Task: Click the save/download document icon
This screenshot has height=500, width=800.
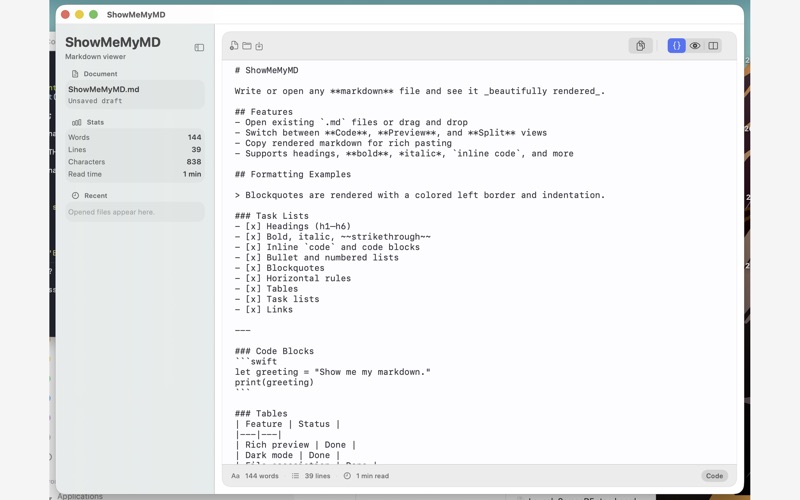Action: (259, 46)
